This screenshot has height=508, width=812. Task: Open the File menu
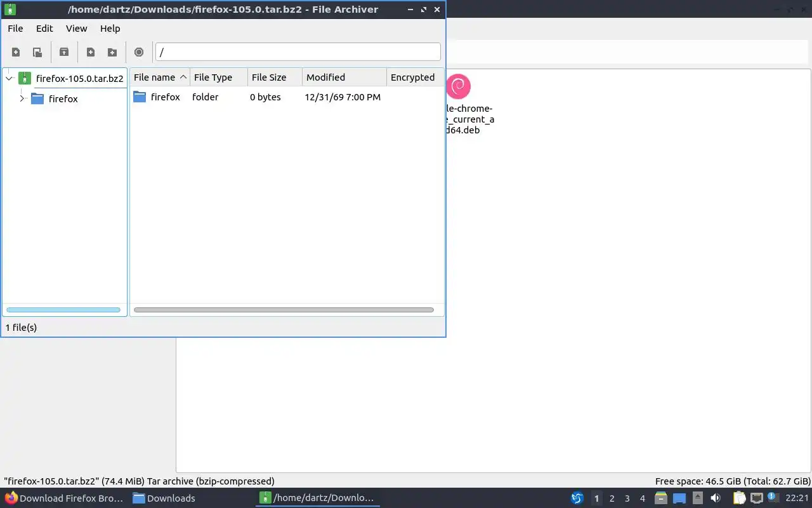click(x=15, y=29)
